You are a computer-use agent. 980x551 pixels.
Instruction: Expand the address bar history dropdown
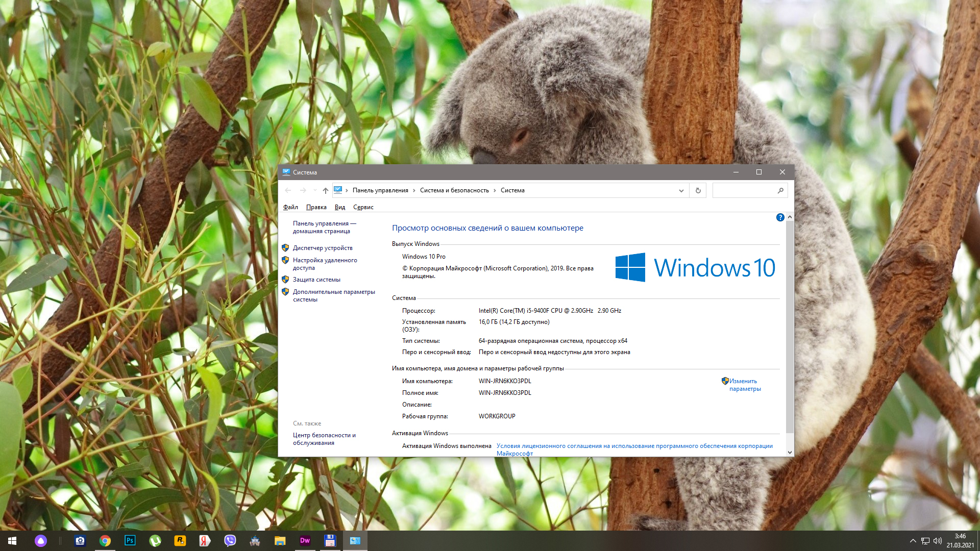coord(681,190)
